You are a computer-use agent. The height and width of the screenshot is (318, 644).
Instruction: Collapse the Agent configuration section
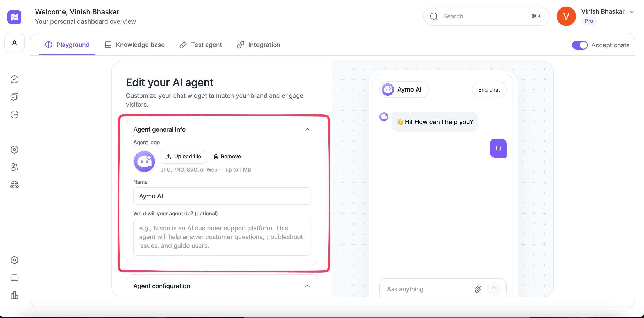(x=307, y=286)
